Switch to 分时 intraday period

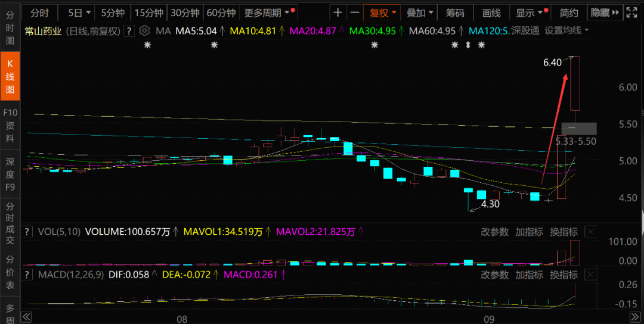pyautogui.click(x=40, y=13)
